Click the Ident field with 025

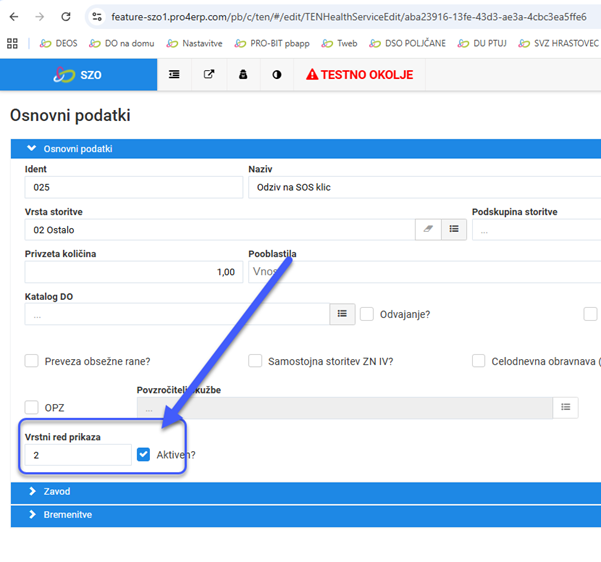134,187
